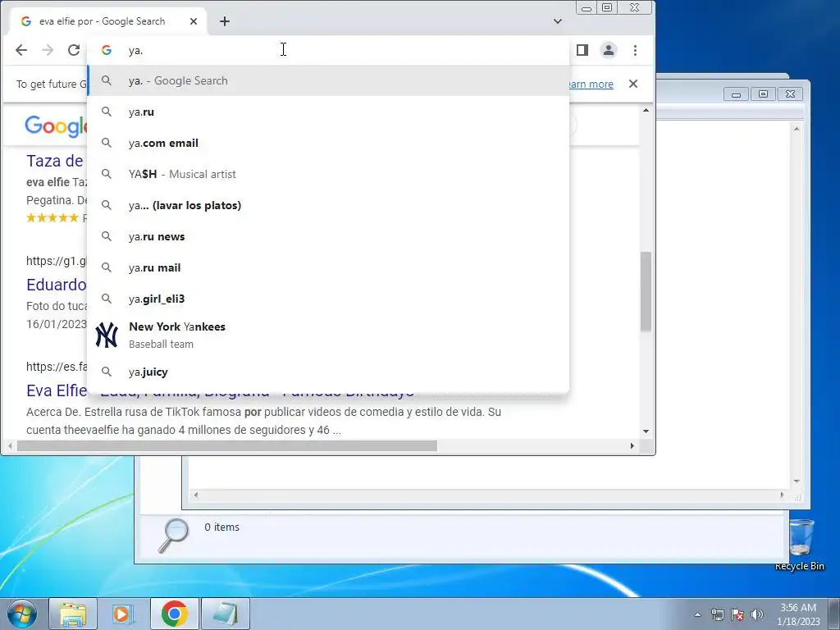Click the magnifier icon in Explorer details pane
The width and height of the screenshot is (840, 630).
click(174, 536)
